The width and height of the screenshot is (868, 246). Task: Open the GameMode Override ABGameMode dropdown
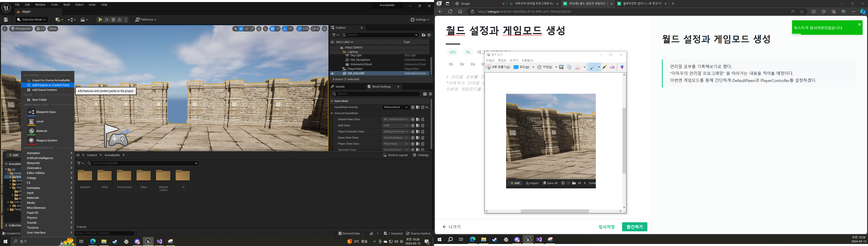point(396,107)
